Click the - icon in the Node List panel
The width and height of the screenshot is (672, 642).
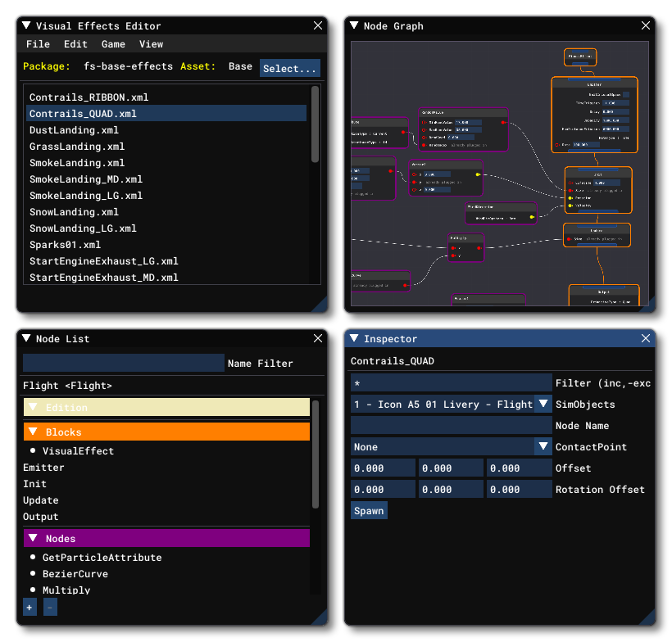(49, 607)
